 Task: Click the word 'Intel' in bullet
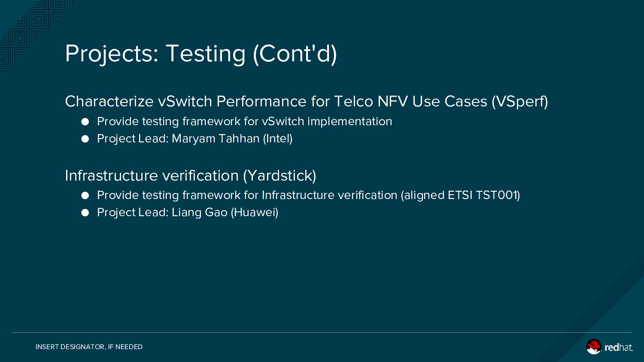[277, 139]
